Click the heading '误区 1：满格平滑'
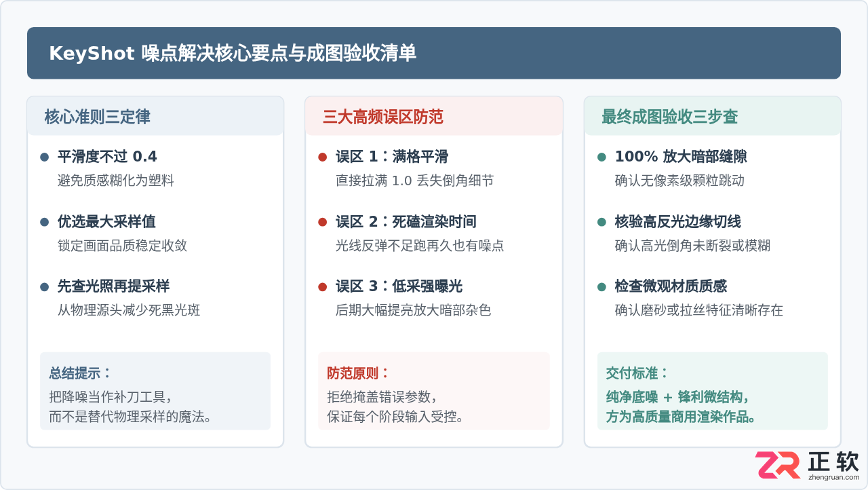This screenshot has width=868, height=490. (392, 157)
